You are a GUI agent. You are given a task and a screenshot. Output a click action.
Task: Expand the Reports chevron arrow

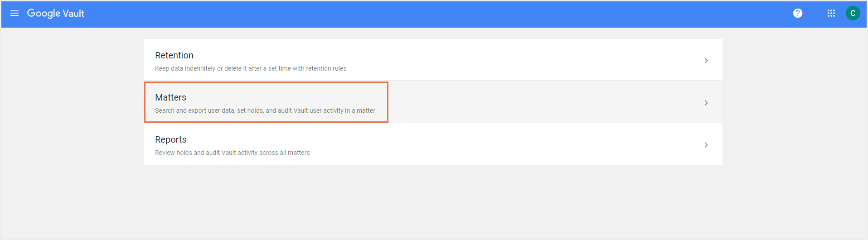tap(706, 145)
